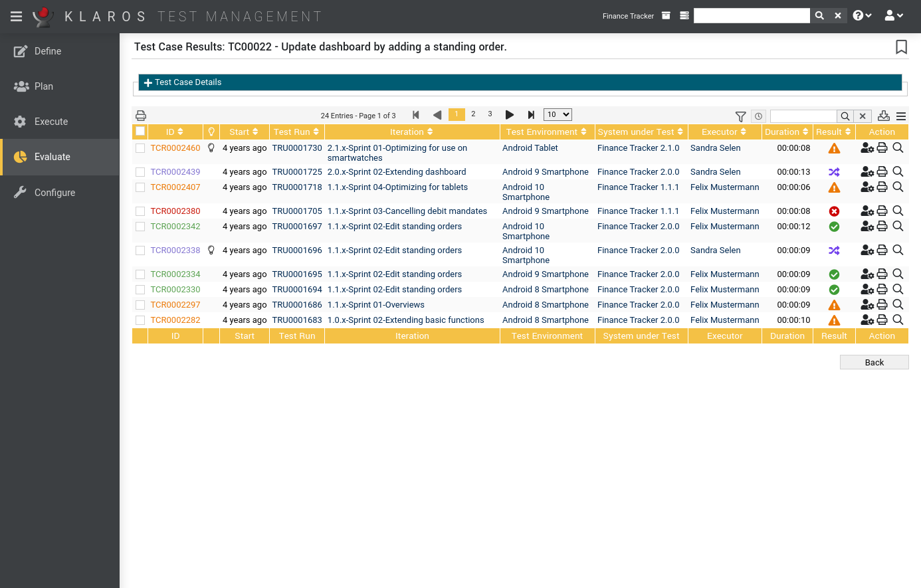
Task: Expand the Test Case Details panel
Action: tap(520, 82)
